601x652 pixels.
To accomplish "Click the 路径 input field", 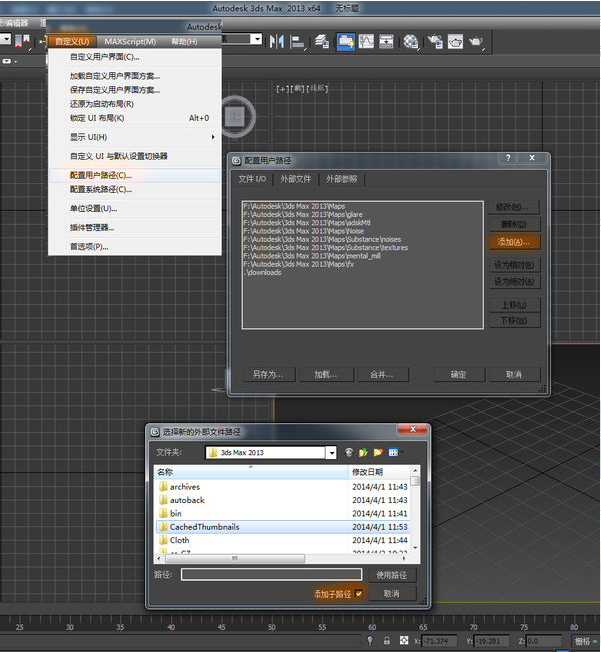I will (272, 575).
